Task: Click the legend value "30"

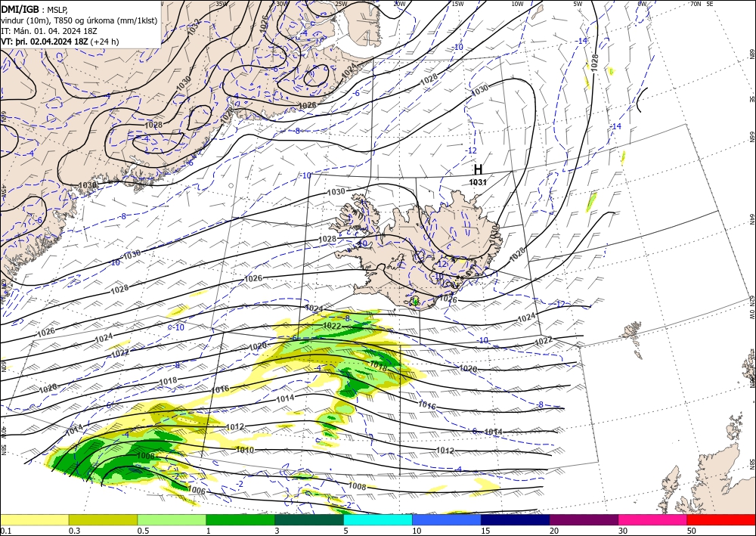Action: 623,531
